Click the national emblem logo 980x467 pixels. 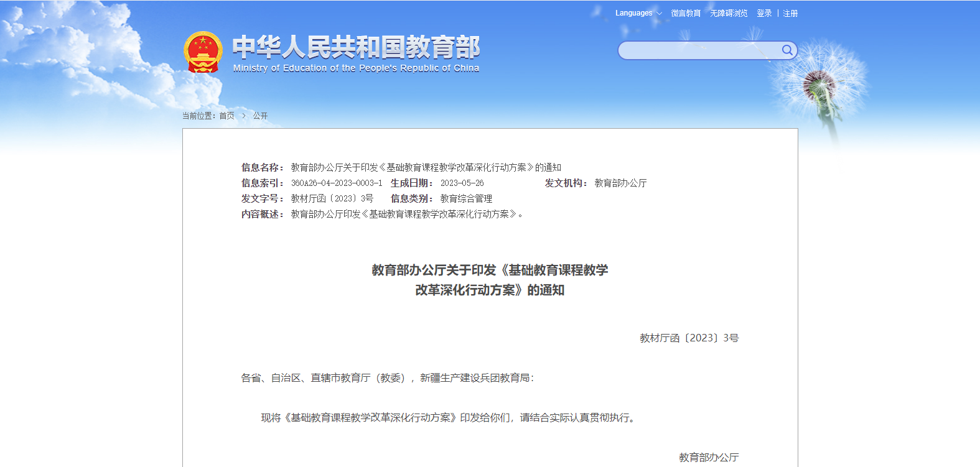click(x=203, y=52)
